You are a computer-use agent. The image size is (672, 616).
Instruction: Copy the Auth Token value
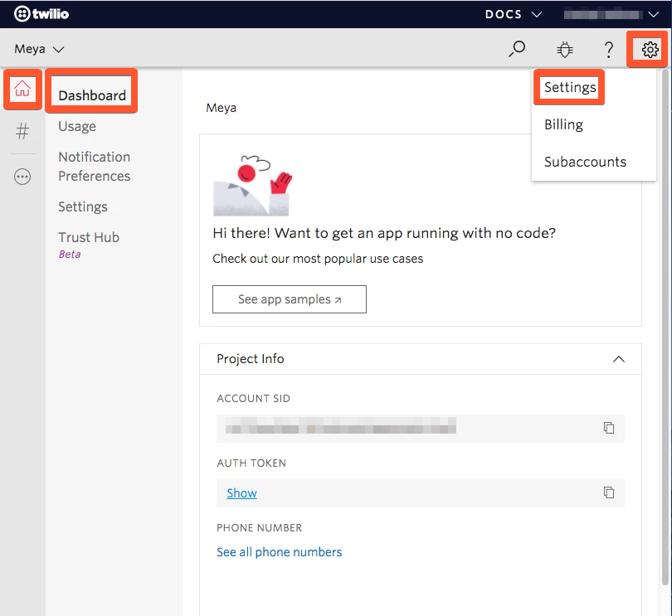pos(609,492)
